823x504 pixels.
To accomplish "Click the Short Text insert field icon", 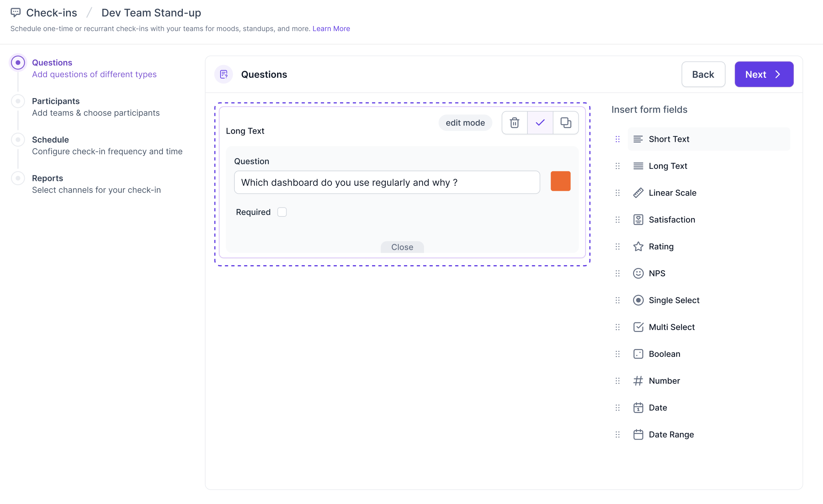I will (638, 139).
